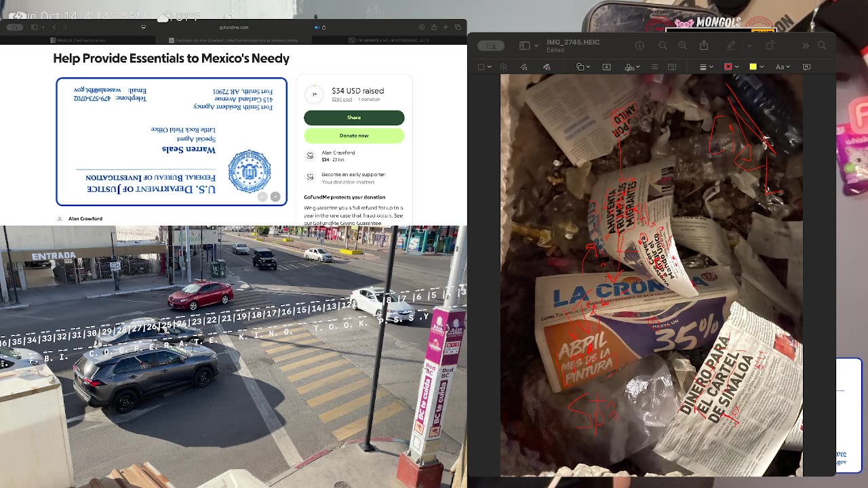Image resolution: width=868 pixels, height=488 pixels.
Task: Open the line thickness Shape Style dropdown
Action: pos(706,66)
